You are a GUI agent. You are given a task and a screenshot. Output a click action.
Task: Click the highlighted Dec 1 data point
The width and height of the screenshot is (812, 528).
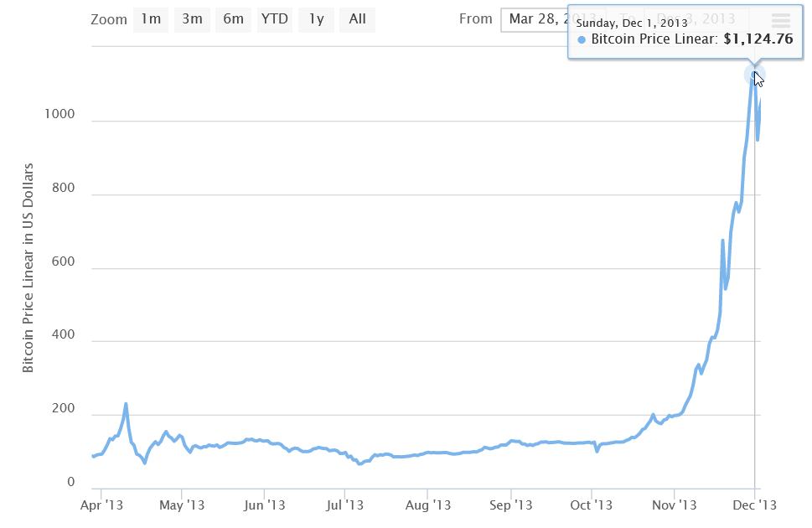[x=754, y=75]
